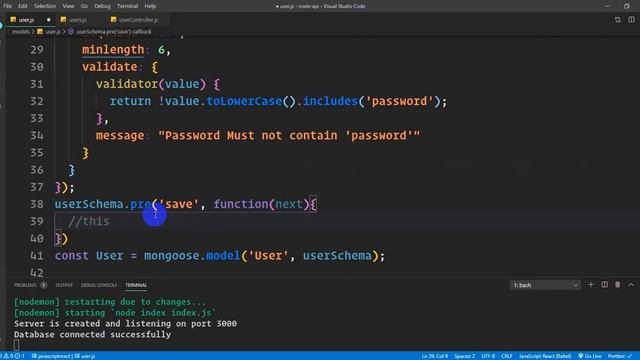Change end-of-line sequence CRLF
640x360 pixels.
(507, 356)
